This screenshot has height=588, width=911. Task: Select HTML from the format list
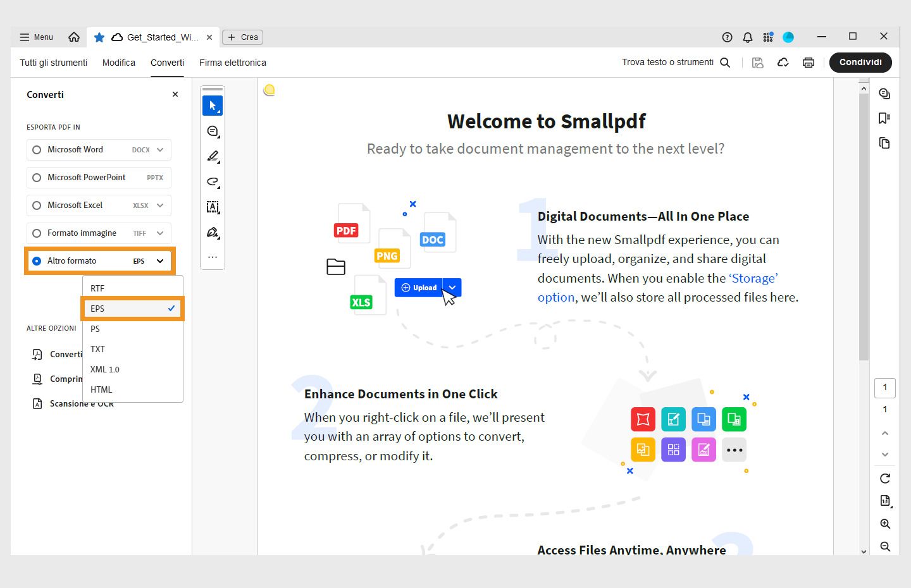click(101, 389)
